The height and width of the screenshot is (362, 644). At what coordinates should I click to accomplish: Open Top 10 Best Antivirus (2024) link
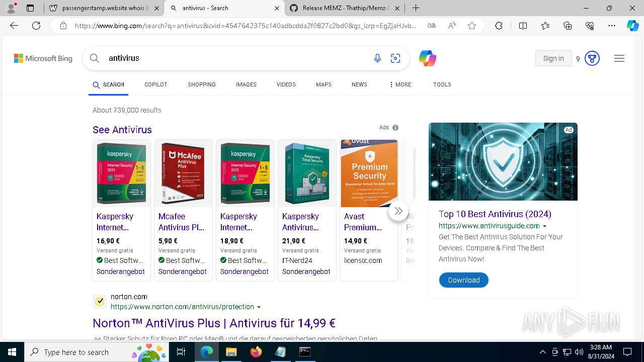click(x=495, y=214)
